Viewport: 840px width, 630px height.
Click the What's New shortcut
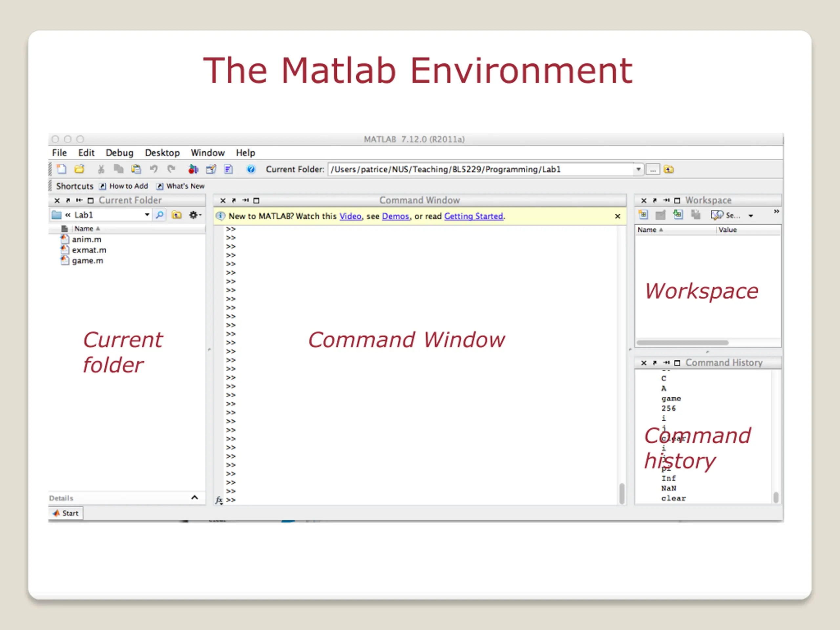pos(181,186)
